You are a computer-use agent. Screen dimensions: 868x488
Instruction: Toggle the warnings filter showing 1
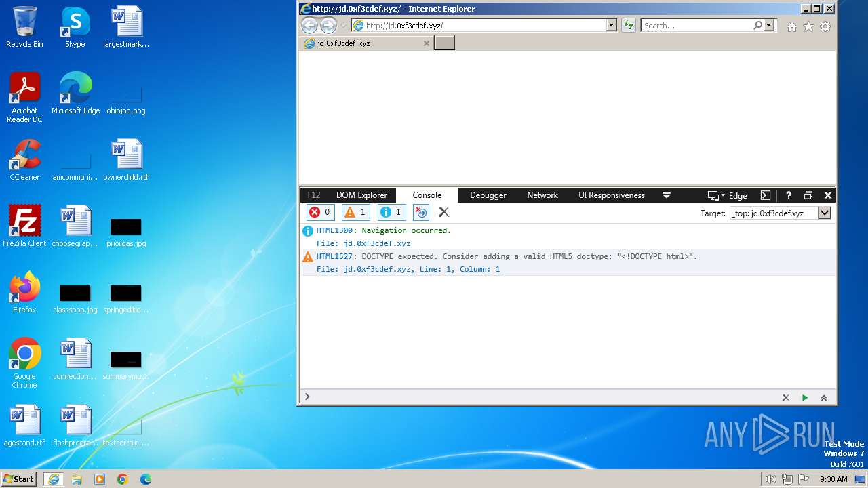click(355, 212)
